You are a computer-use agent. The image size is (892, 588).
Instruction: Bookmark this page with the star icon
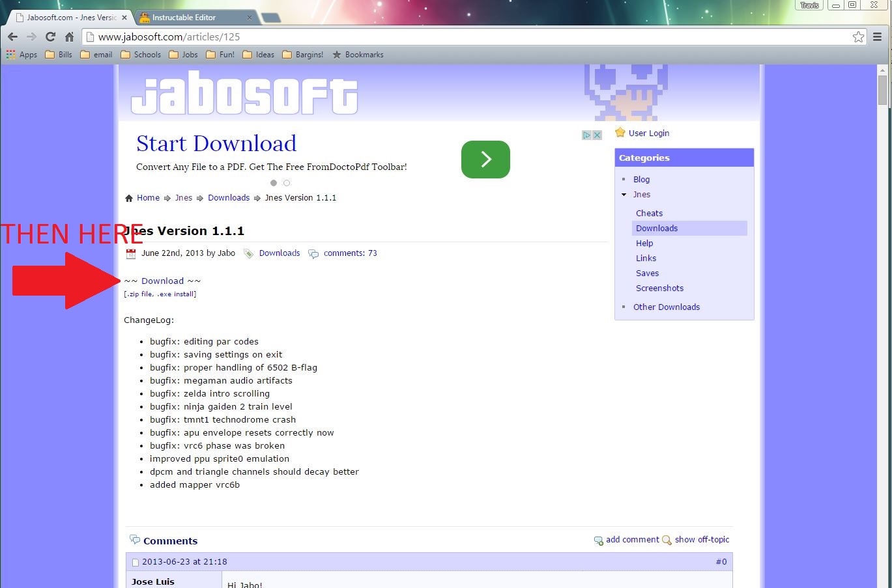pyautogui.click(x=859, y=37)
